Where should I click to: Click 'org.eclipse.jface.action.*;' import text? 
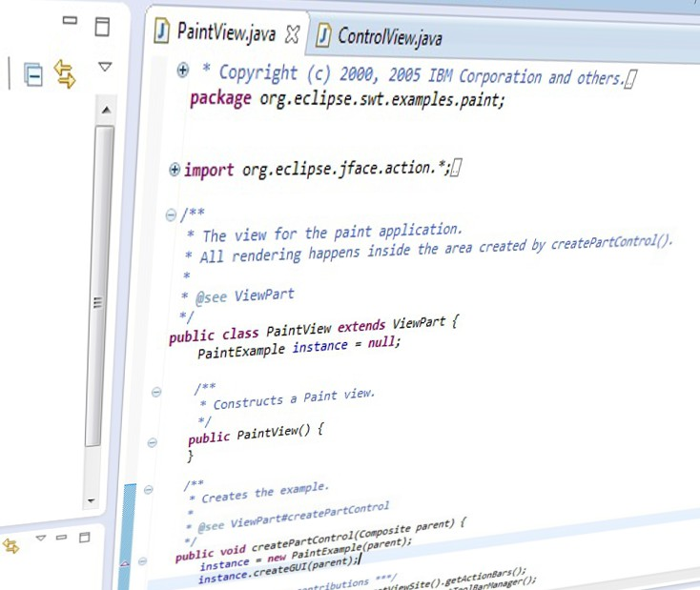pyautogui.click(x=346, y=169)
